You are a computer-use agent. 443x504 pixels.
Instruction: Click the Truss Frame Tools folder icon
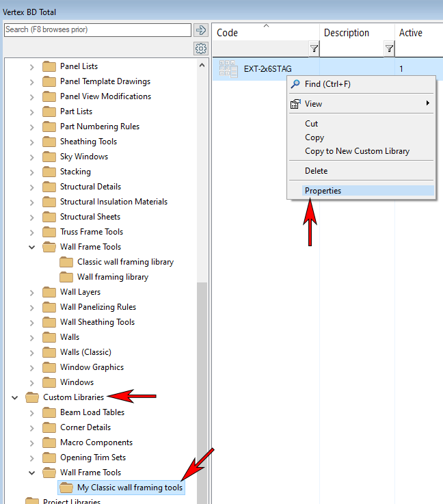pyautogui.click(x=49, y=232)
